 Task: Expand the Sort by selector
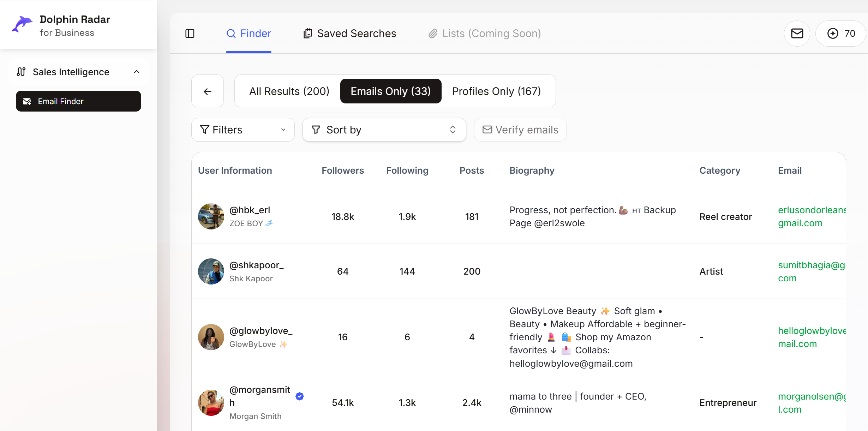tap(384, 130)
